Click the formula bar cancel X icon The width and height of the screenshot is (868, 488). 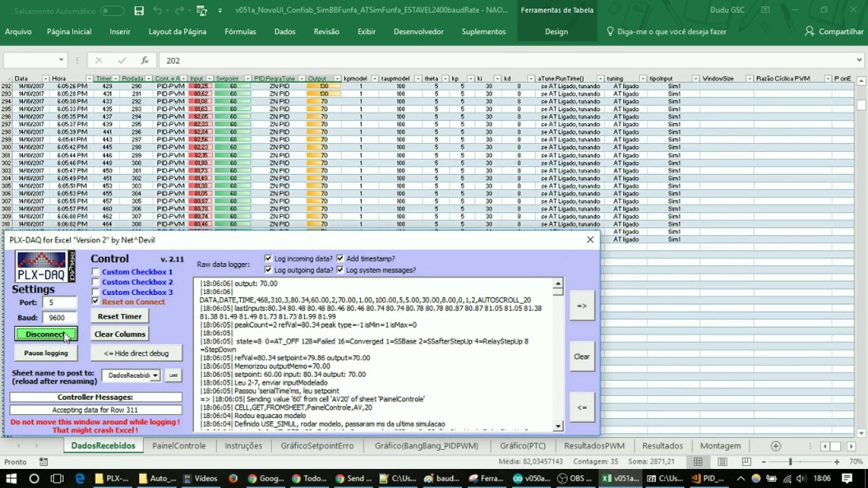coord(99,60)
